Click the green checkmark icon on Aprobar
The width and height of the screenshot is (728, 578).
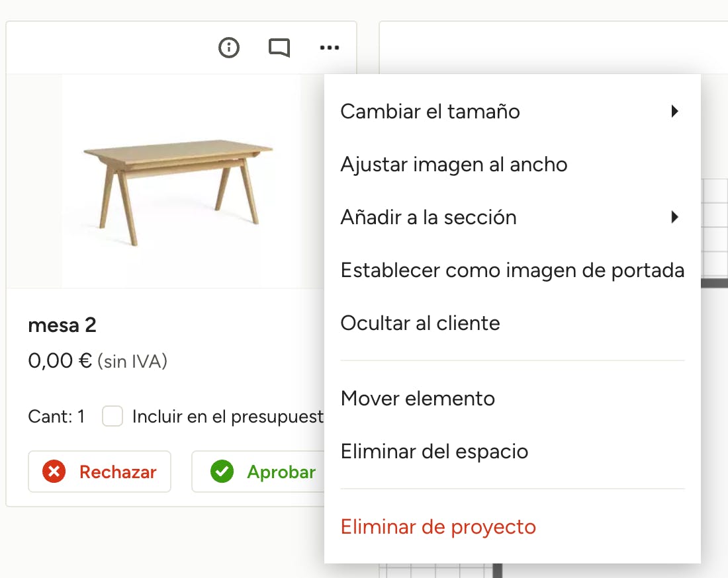(x=222, y=472)
